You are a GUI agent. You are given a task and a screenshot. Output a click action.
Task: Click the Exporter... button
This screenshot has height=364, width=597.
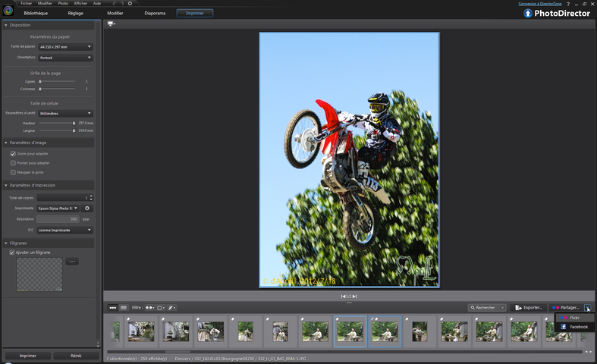529,307
